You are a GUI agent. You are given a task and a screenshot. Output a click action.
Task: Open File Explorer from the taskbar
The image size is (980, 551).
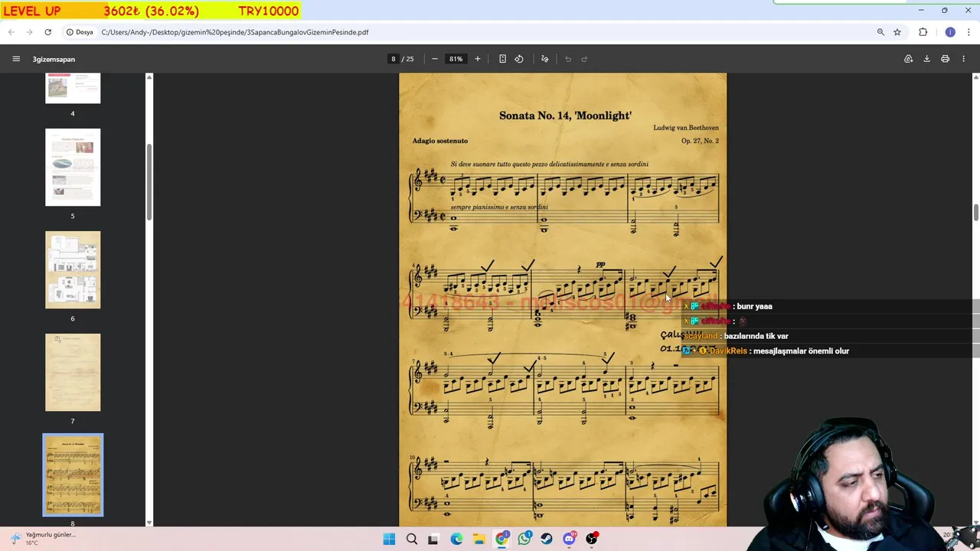(x=479, y=539)
